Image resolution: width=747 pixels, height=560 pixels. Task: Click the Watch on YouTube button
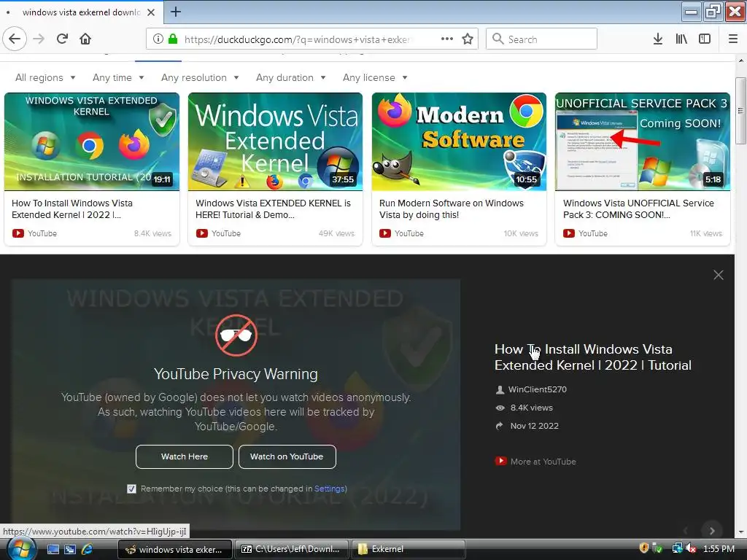point(287,456)
